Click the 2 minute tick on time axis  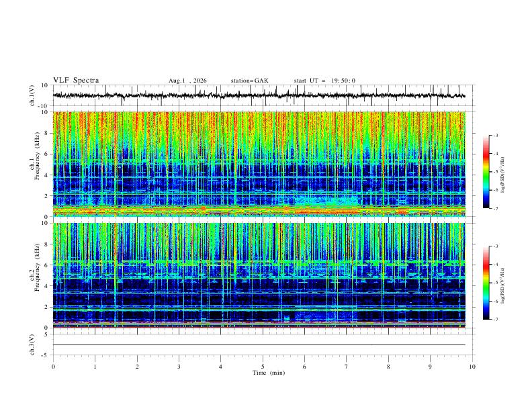[x=137, y=367]
